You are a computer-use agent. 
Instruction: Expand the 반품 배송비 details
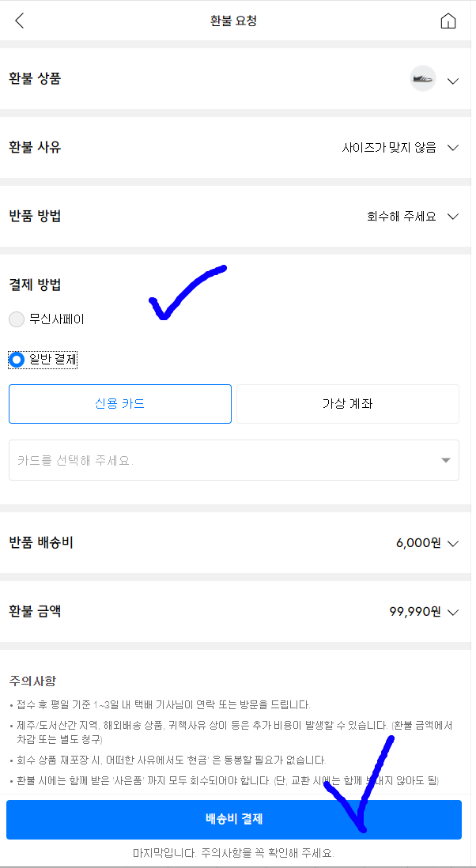(x=453, y=543)
